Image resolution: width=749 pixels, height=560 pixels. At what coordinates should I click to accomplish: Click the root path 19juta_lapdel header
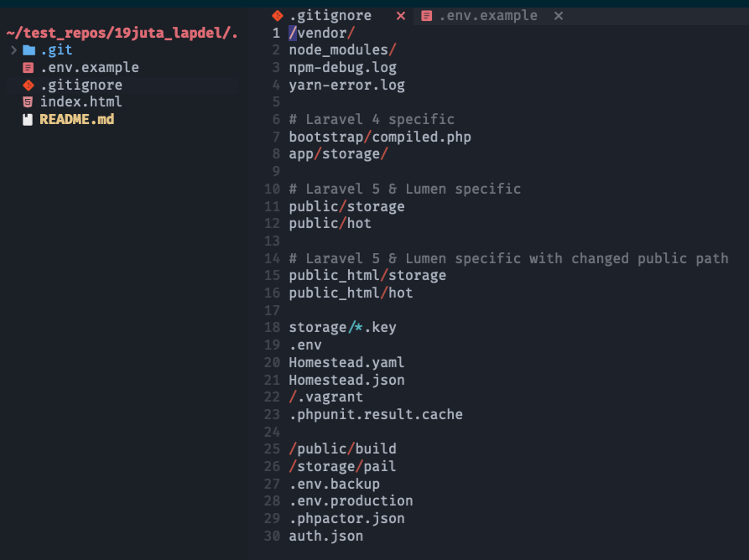tap(122, 34)
